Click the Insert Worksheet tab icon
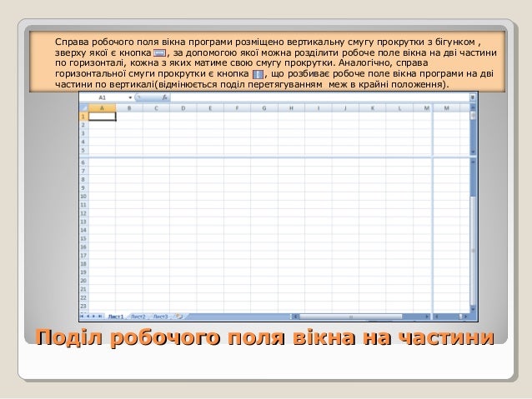The width and height of the screenshot is (532, 399). [x=178, y=317]
